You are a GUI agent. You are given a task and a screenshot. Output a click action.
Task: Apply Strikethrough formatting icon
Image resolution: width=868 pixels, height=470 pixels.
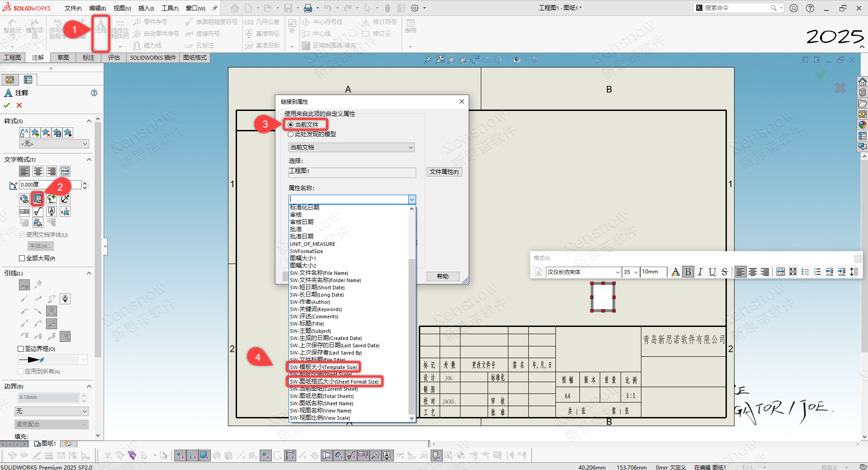[725, 272]
